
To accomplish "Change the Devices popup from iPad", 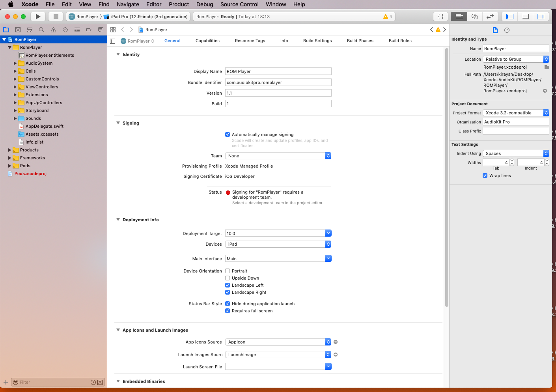I will point(278,244).
